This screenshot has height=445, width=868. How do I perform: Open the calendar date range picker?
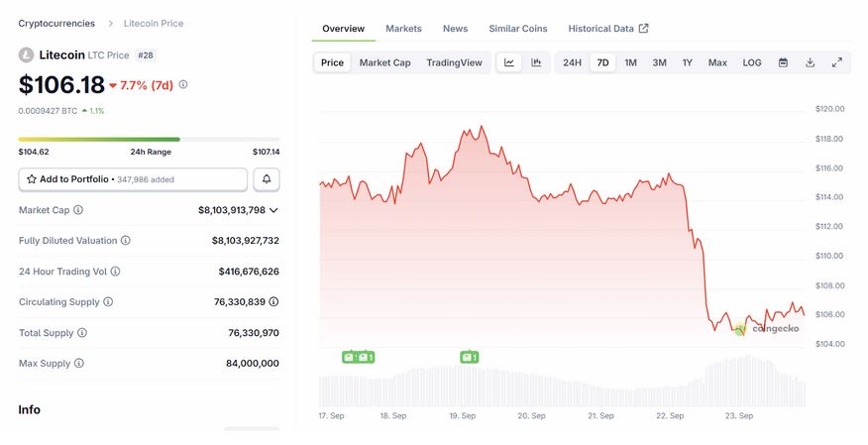click(x=783, y=62)
